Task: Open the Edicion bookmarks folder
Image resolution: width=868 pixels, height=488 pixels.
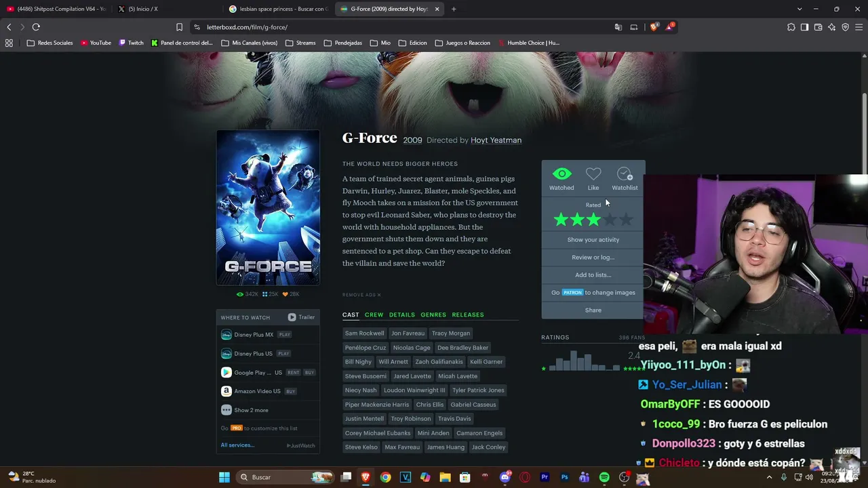Action: tap(412, 43)
